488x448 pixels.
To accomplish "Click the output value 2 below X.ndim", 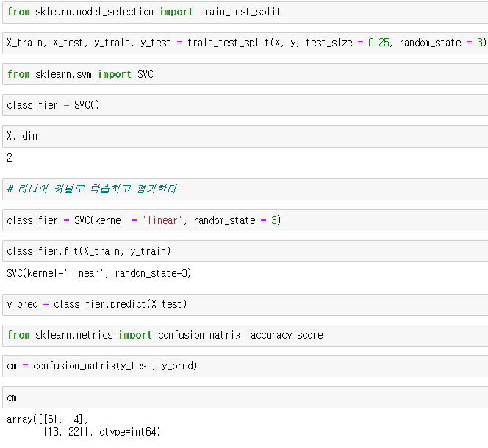I will 10,158.
